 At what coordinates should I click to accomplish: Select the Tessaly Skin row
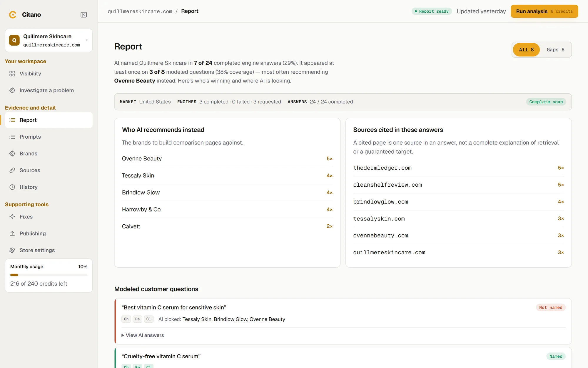(227, 175)
